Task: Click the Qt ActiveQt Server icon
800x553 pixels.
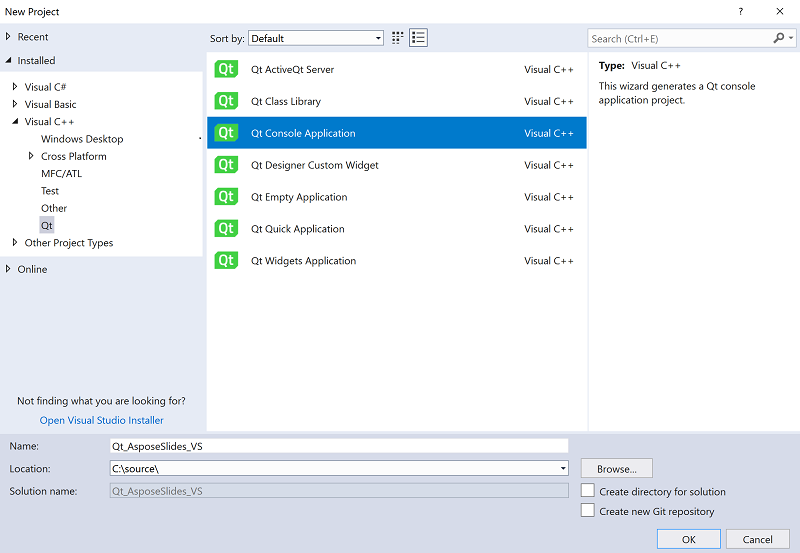Action: (x=226, y=69)
